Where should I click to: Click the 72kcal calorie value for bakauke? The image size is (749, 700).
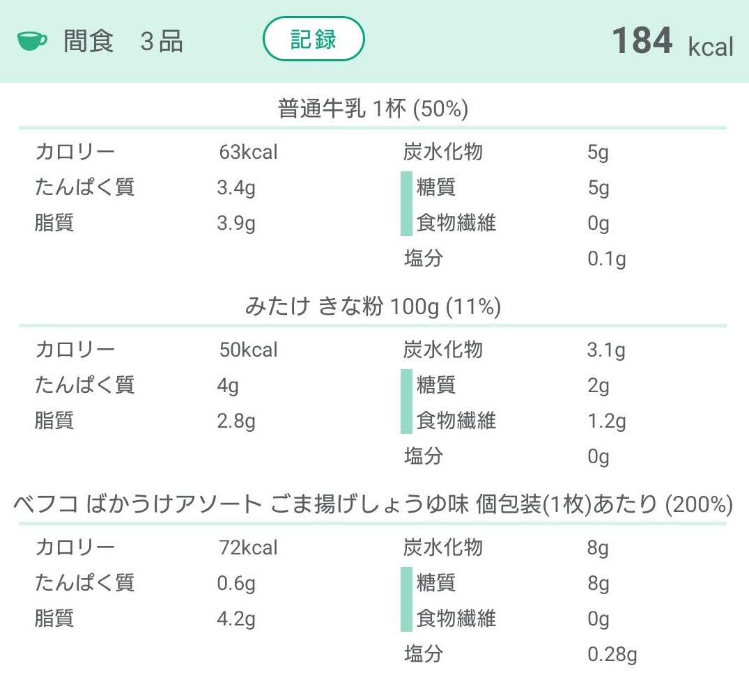point(248,547)
